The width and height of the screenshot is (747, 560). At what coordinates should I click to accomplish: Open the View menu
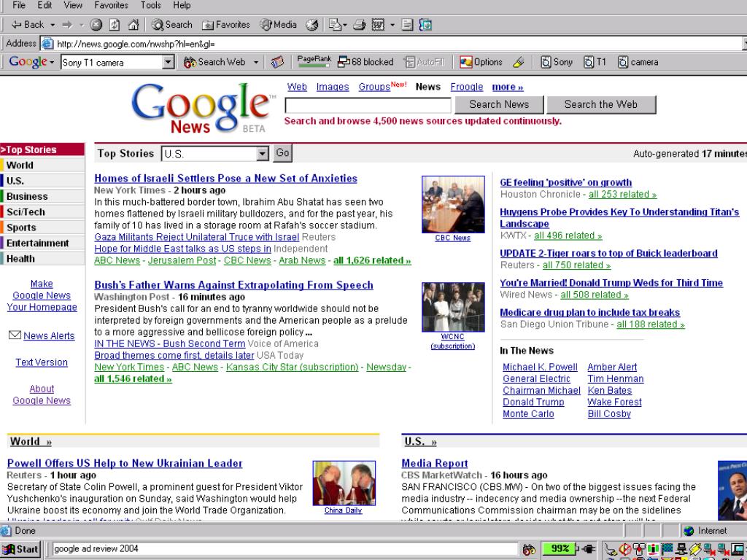[x=73, y=5]
